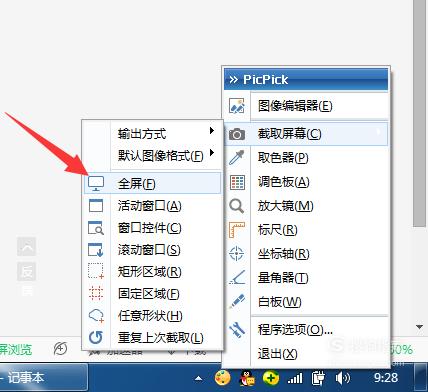Launch 白板(W) menu entry

click(306, 302)
